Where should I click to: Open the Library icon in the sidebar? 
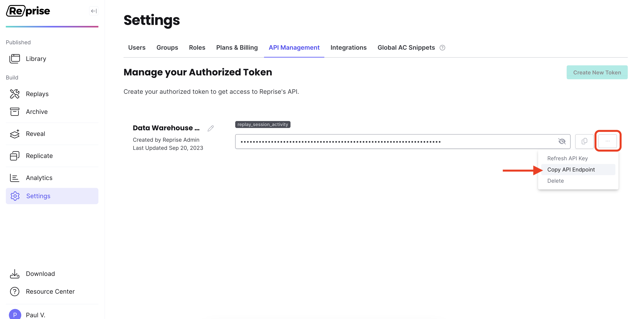coord(14,59)
